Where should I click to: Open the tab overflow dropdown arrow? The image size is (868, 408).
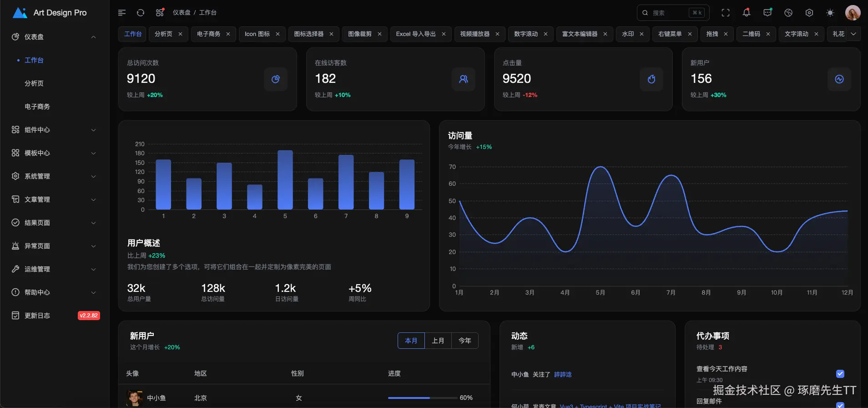click(853, 34)
